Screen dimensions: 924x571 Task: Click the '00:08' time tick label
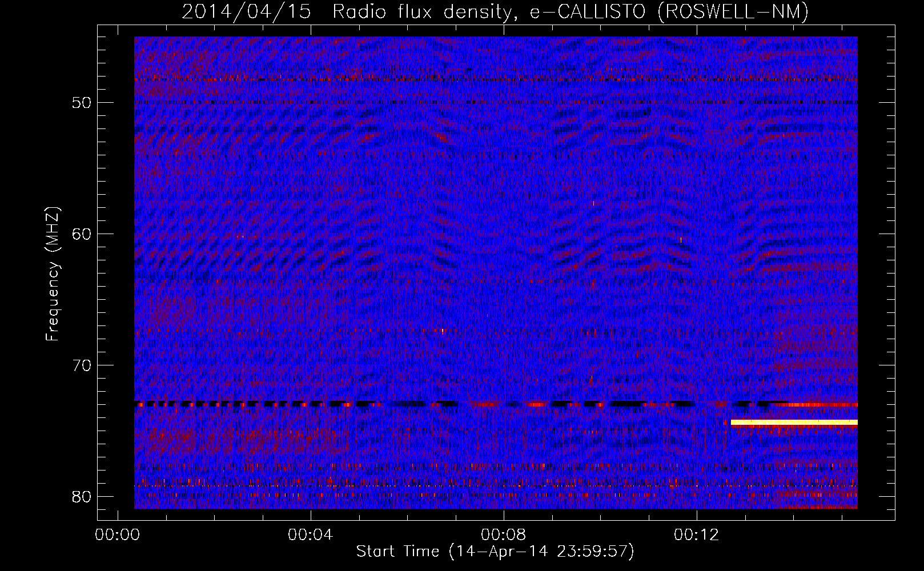504,535
